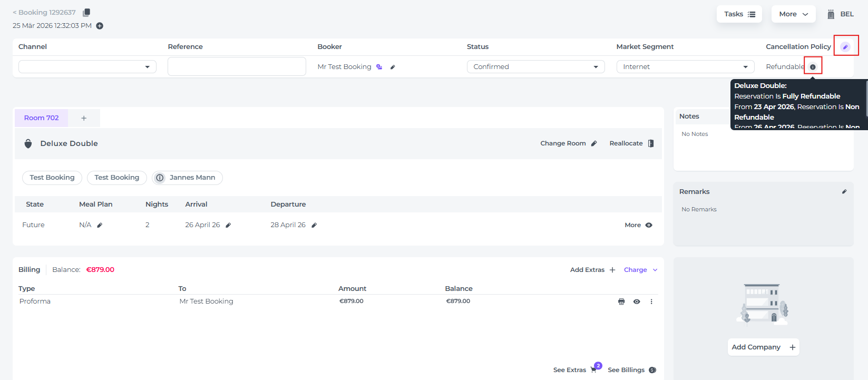Edit the Cancellation Policy with pencil icon
The width and height of the screenshot is (868, 380).
click(x=845, y=47)
